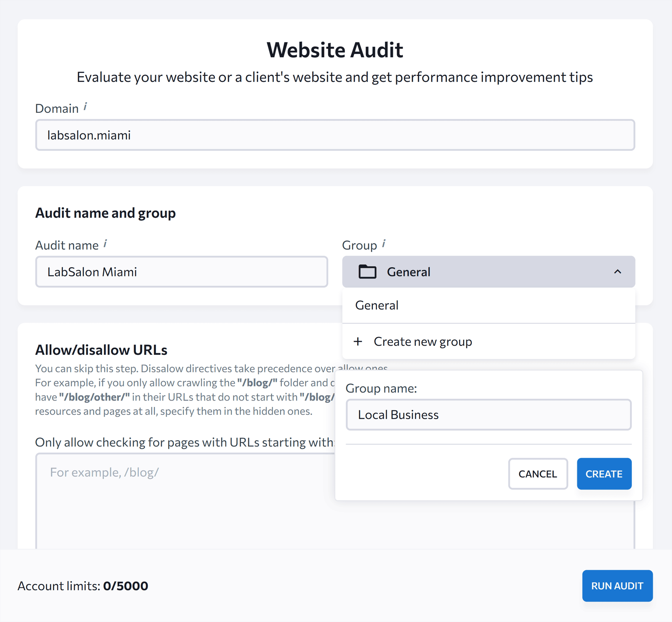672x622 pixels.
Task: Focus the Audit name field LabSalon Miami
Action: coord(181,271)
